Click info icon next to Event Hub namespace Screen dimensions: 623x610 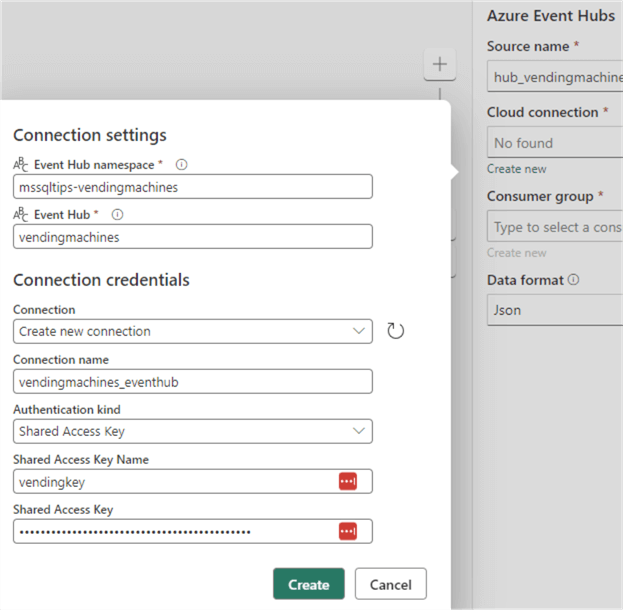[x=182, y=165]
